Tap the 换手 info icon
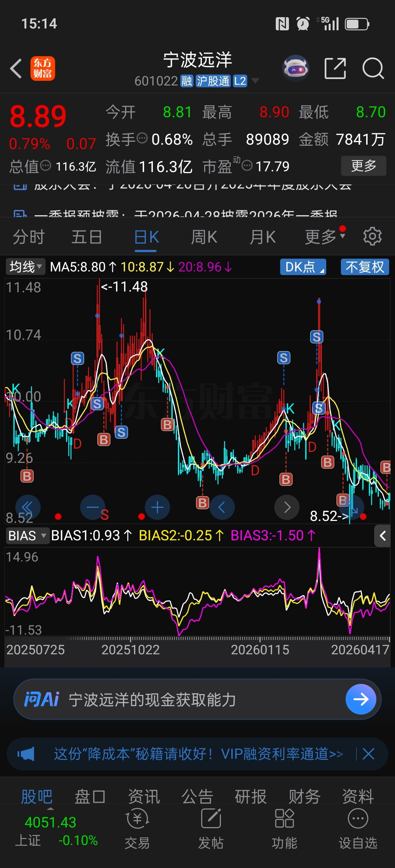The width and height of the screenshot is (395, 868). click(142, 138)
